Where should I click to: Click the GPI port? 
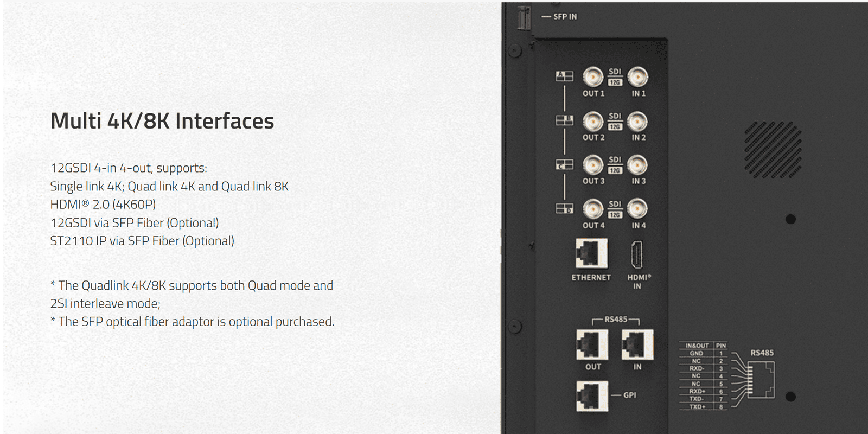[x=592, y=395]
